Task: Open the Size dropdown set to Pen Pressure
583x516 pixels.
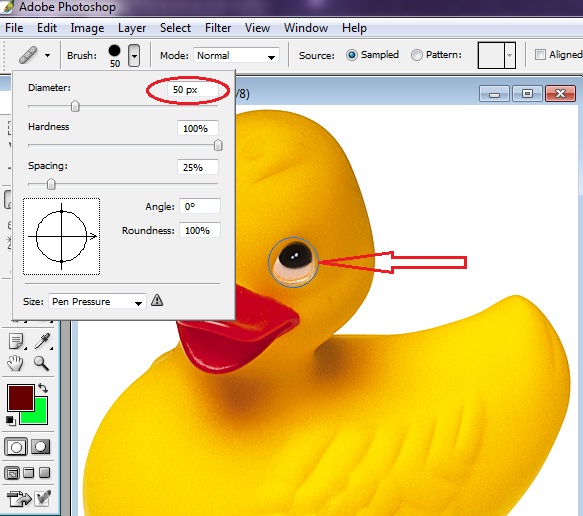Action: pos(97,301)
